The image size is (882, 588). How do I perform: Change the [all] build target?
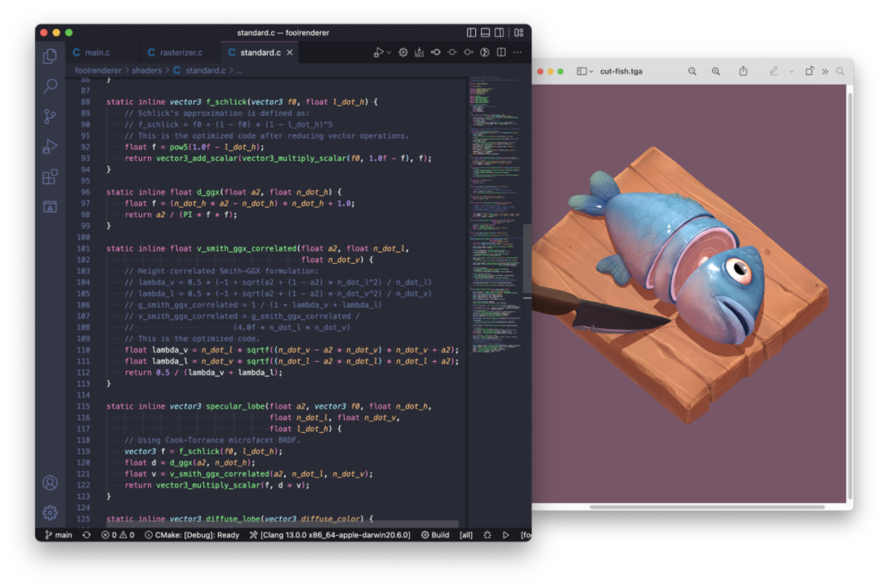click(466, 535)
